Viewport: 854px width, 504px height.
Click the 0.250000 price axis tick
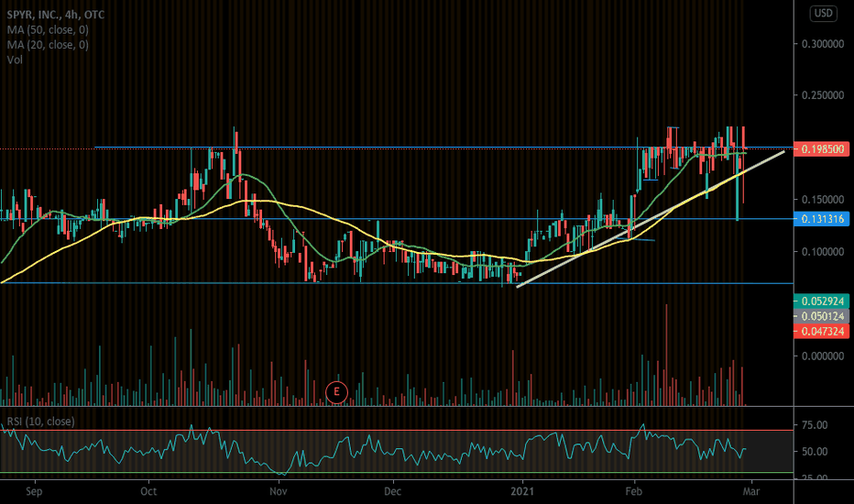click(x=823, y=94)
